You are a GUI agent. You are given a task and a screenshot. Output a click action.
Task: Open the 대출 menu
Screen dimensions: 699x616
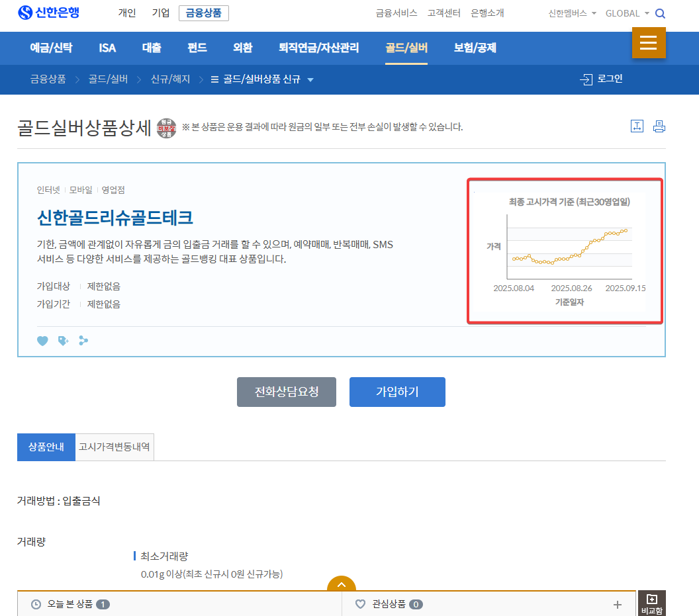click(152, 48)
